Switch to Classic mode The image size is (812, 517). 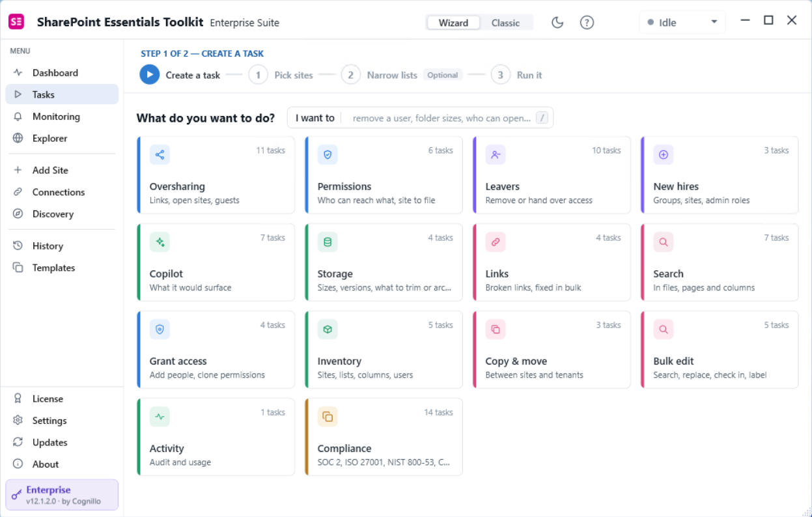505,23
